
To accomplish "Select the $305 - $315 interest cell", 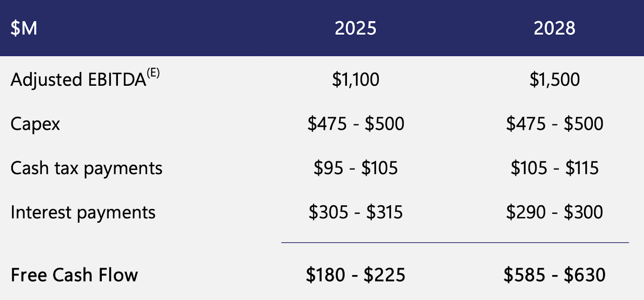I will coord(355,212).
